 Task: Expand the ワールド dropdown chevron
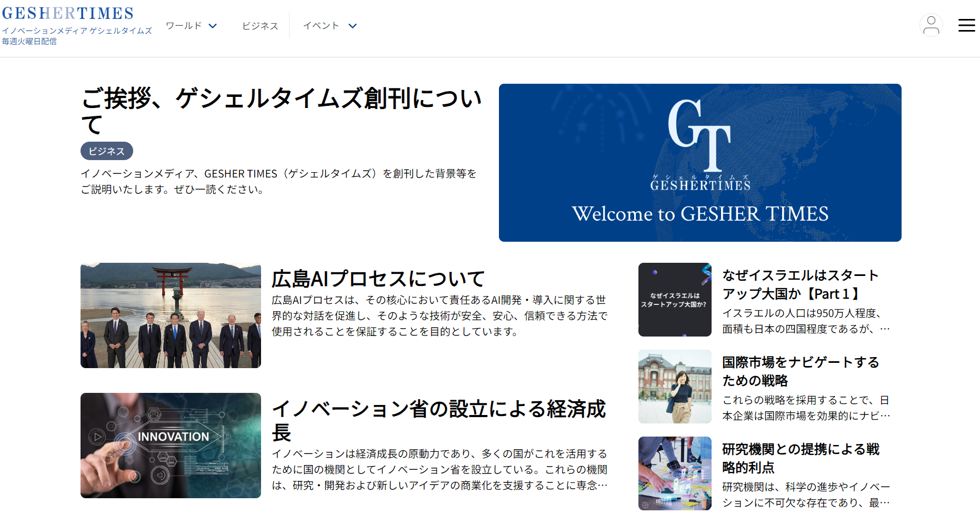213,25
